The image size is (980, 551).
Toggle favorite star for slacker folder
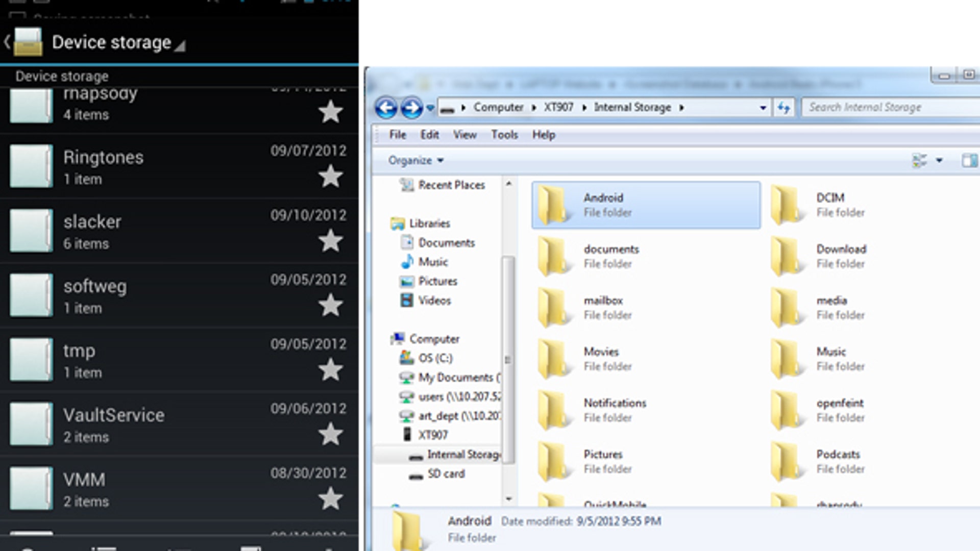pos(331,241)
